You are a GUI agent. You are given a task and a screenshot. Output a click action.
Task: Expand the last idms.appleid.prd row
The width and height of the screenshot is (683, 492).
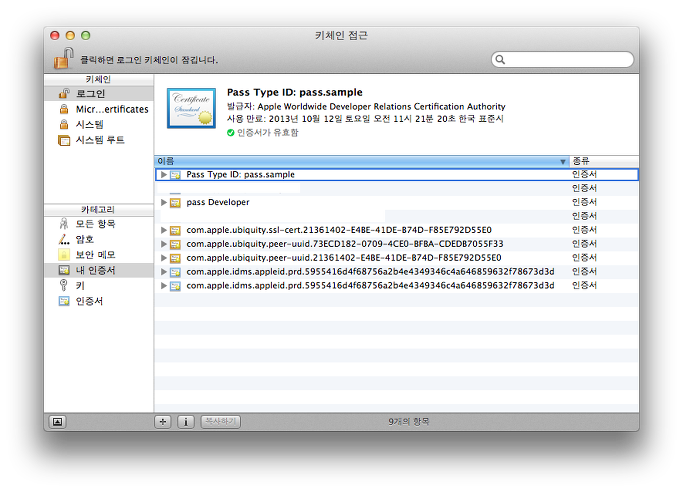tap(164, 286)
